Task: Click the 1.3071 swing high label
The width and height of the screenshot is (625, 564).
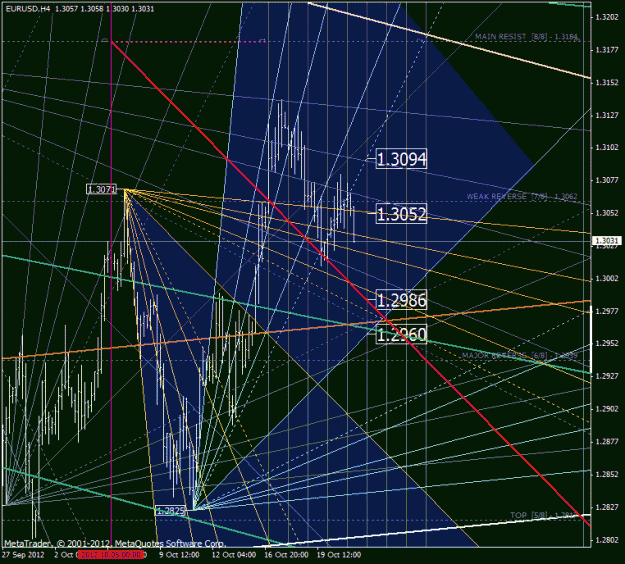Action: tap(102, 189)
